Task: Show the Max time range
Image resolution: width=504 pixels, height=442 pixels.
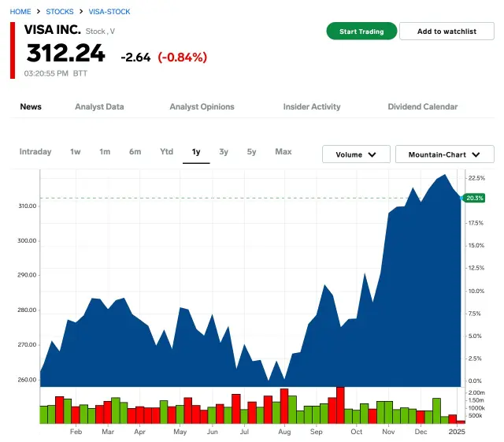Action: [x=283, y=151]
